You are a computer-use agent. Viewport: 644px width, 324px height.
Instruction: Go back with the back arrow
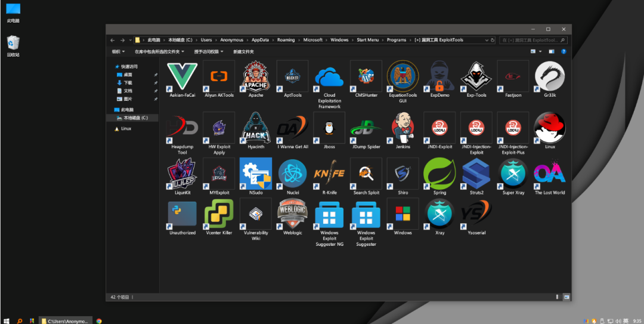[x=113, y=41]
